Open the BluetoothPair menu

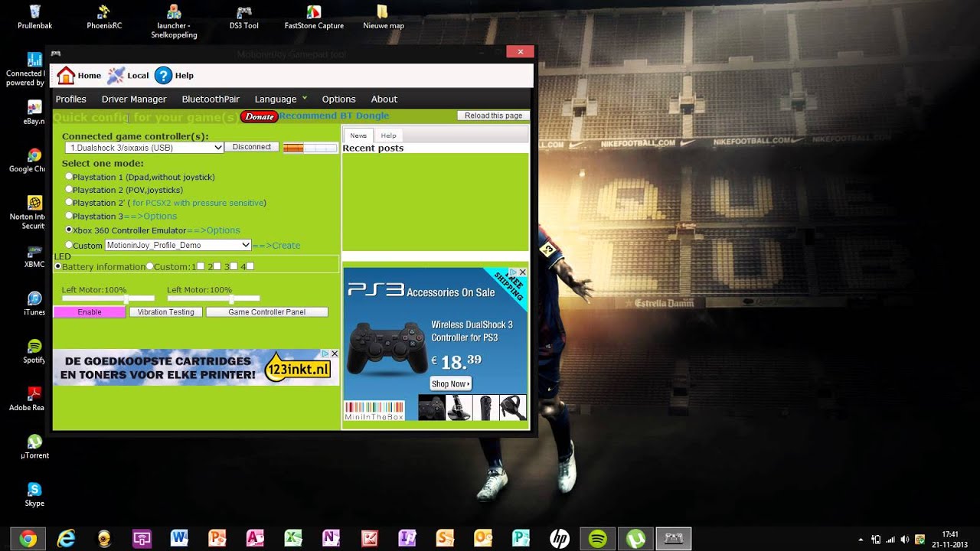[x=211, y=99]
